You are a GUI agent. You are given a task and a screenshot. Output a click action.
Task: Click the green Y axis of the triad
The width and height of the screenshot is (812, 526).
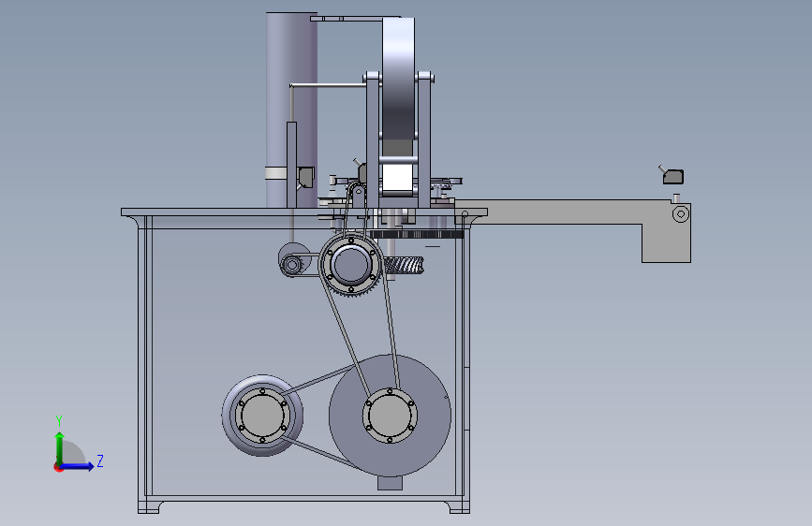click(60, 447)
